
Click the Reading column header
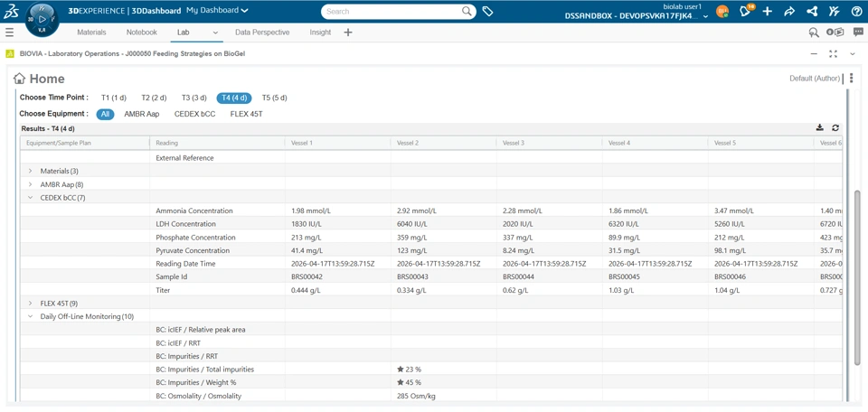tap(218, 143)
